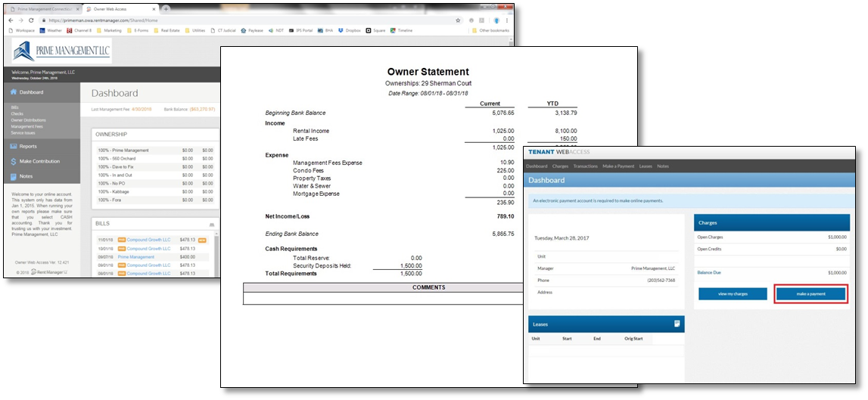Open Leases in the Tenant Web Access menu
The image size is (868, 400).
pos(646,166)
